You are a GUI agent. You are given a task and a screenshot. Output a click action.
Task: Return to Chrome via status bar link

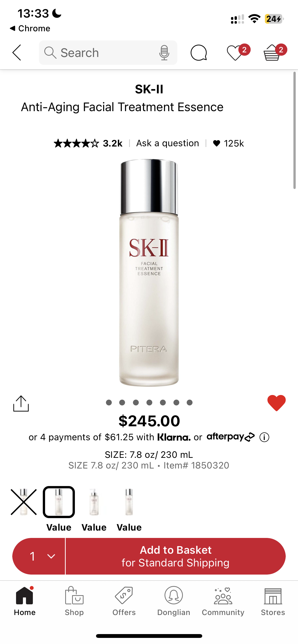30,28
